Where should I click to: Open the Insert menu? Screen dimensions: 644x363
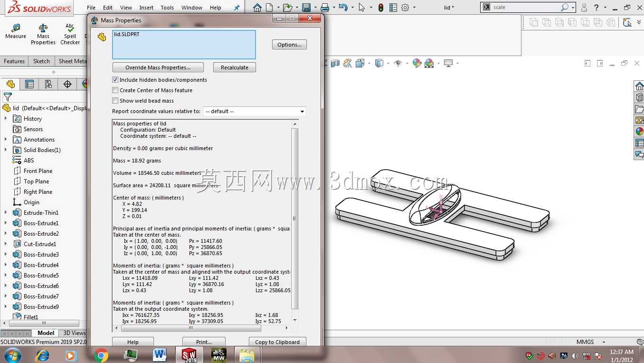click(x=146, y=8)
